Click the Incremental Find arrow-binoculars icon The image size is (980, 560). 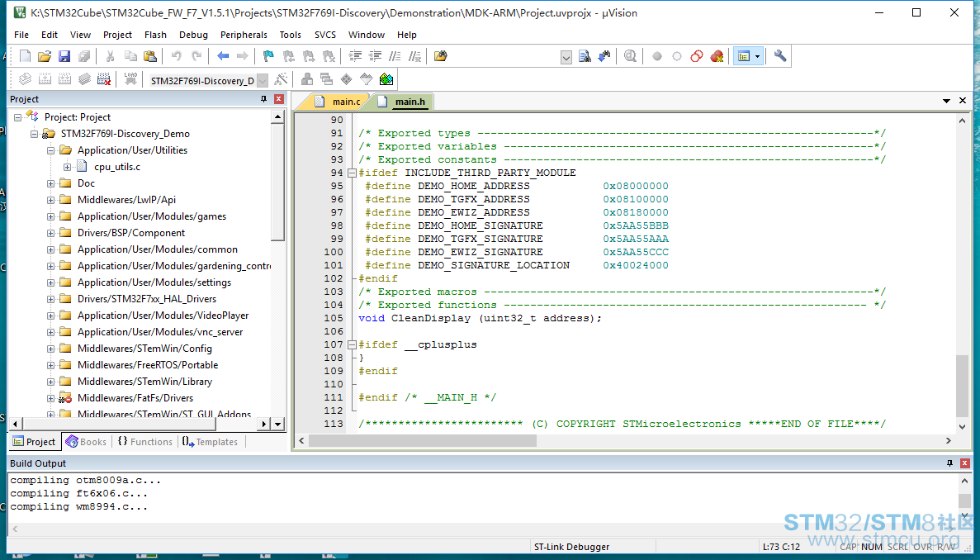604,56
